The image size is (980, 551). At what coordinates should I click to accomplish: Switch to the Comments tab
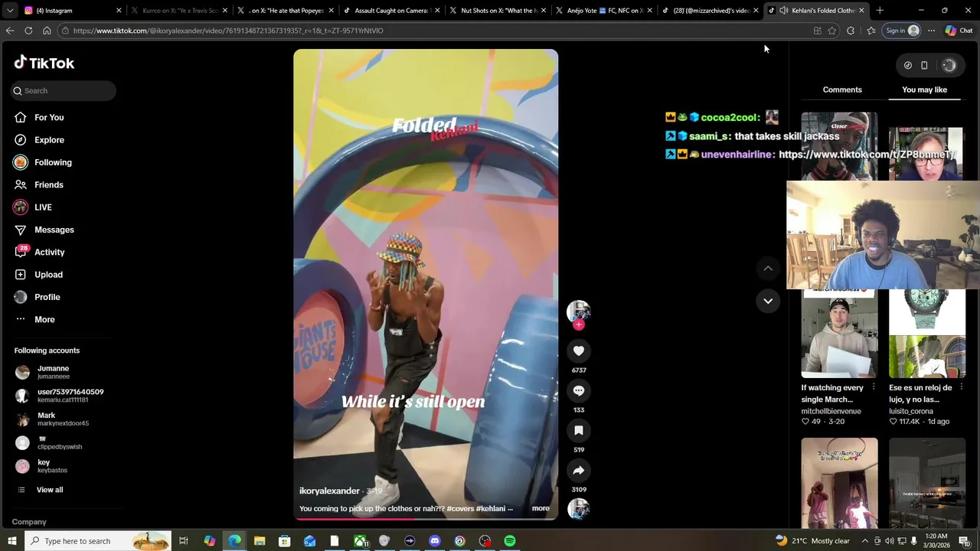pos(842,90)
